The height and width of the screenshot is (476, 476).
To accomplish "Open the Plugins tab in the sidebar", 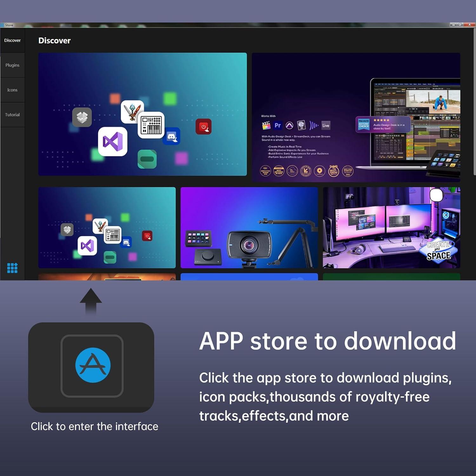I will pos(12,65).
